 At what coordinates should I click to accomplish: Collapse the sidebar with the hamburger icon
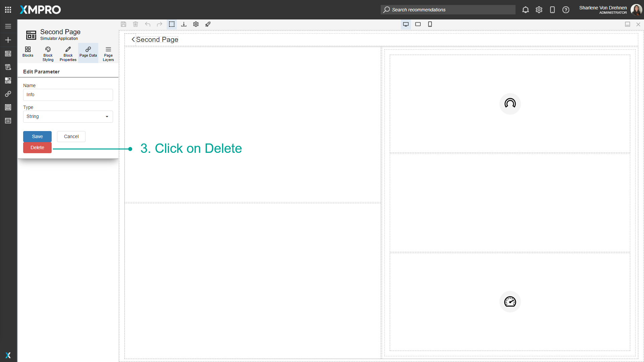(x=8, y=26)
